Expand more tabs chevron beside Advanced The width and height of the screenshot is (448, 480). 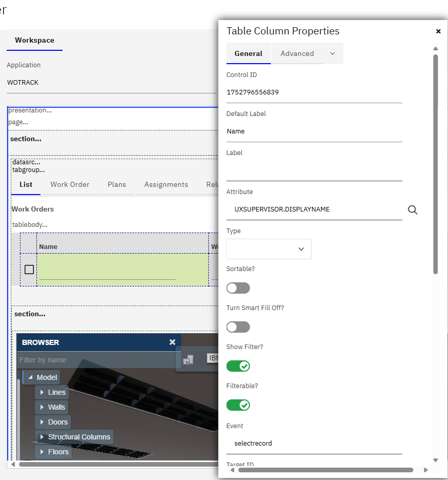point(333,53)
